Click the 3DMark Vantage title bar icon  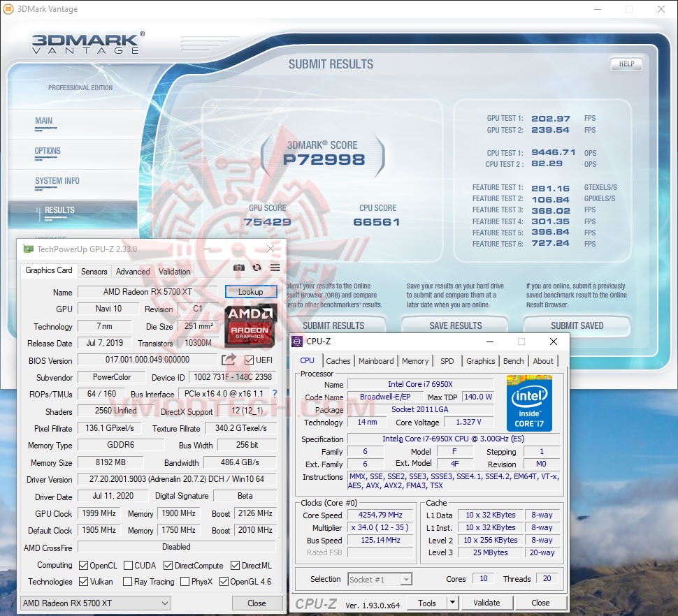[8, 8]
